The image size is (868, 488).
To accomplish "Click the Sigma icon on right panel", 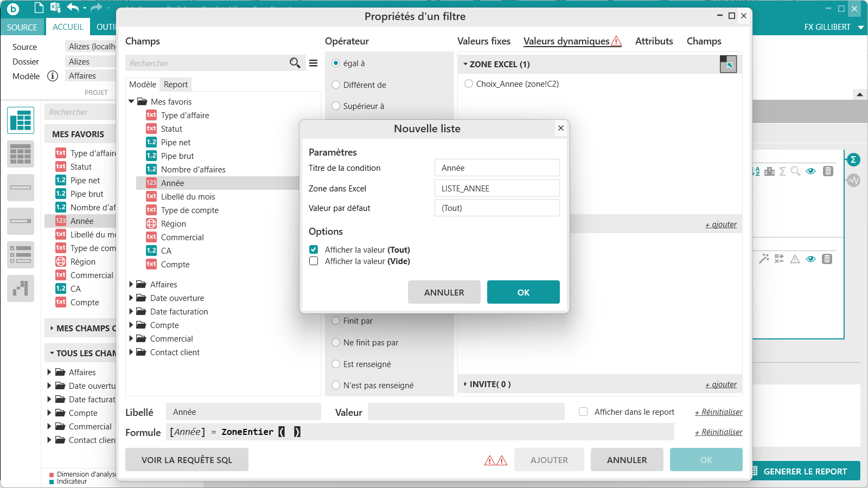I will click(853, 159).
